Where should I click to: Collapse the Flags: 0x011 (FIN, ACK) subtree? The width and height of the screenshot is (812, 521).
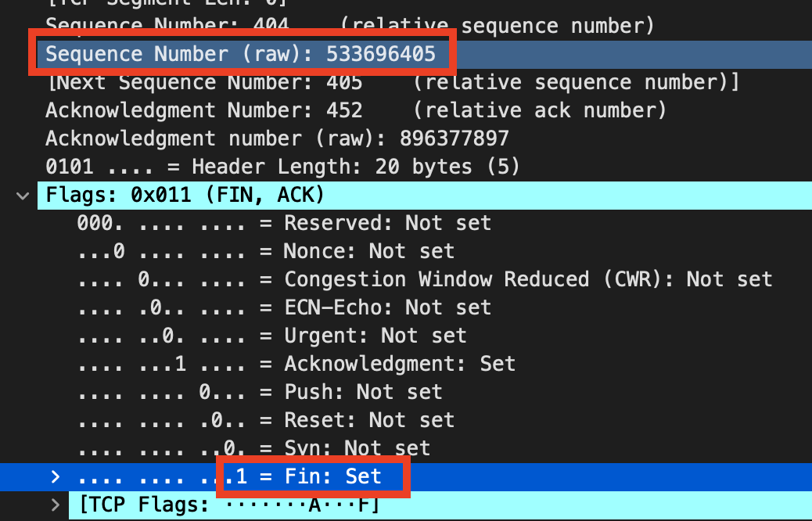coord(22,195)
